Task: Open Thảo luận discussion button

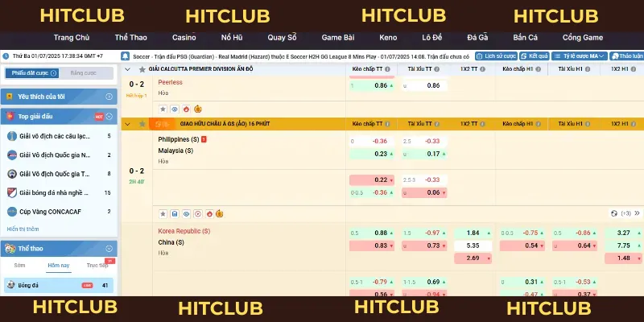Action: 627,56
